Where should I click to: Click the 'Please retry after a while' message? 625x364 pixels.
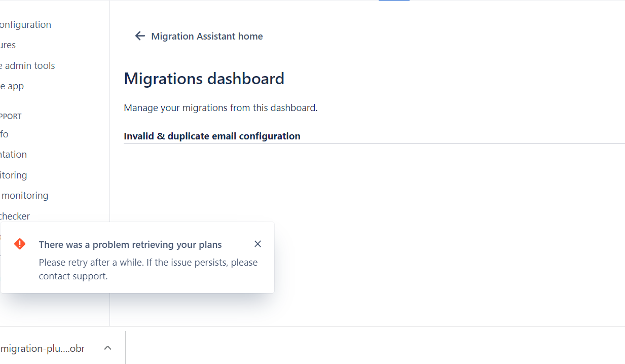point(149,269)
